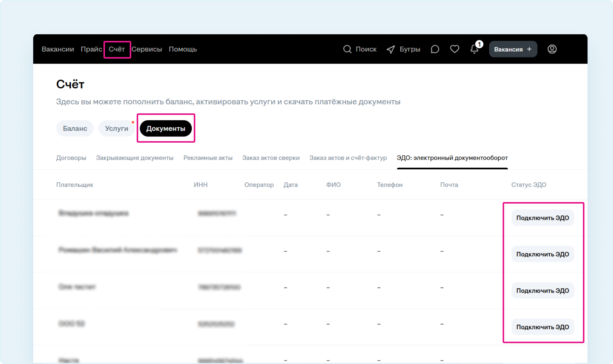This screenshot has width=613, height=364.
Task: Open the Договоры subtab
Action: 71,158
